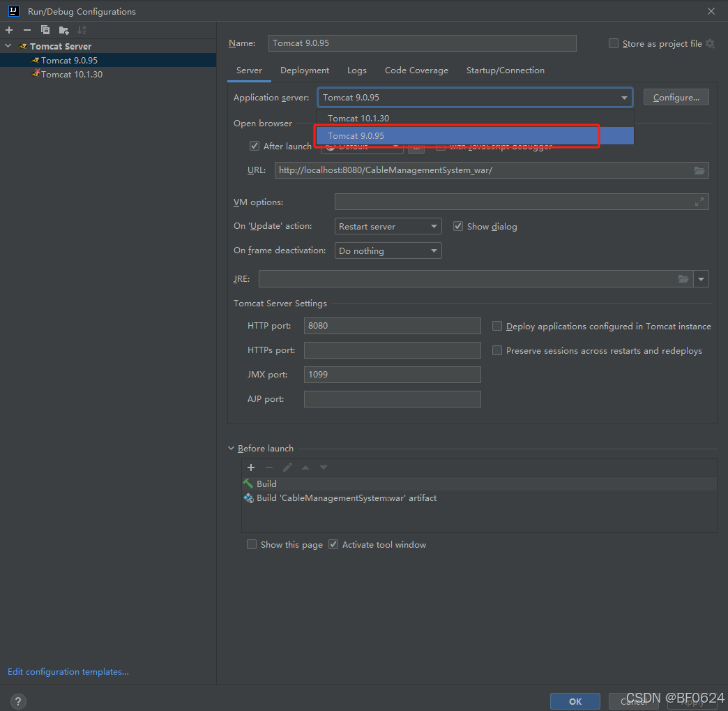Edit selected before-launch task
The width and height of the screenshot is (728, 711).
(x=287, y=467)
